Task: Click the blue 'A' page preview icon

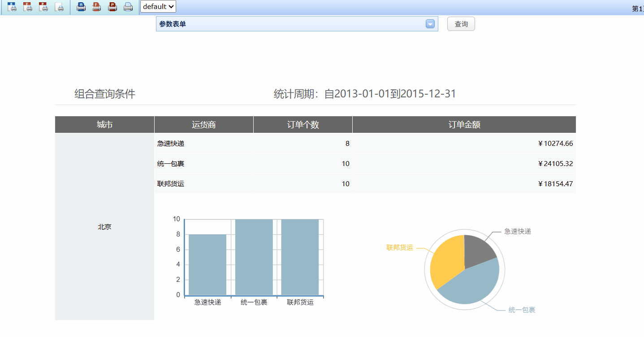Action: 13,7
